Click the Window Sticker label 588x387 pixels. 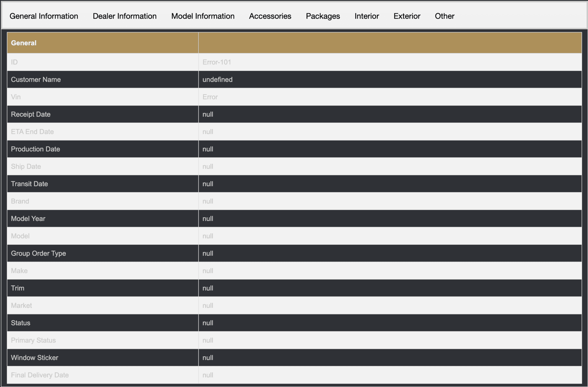34,357
